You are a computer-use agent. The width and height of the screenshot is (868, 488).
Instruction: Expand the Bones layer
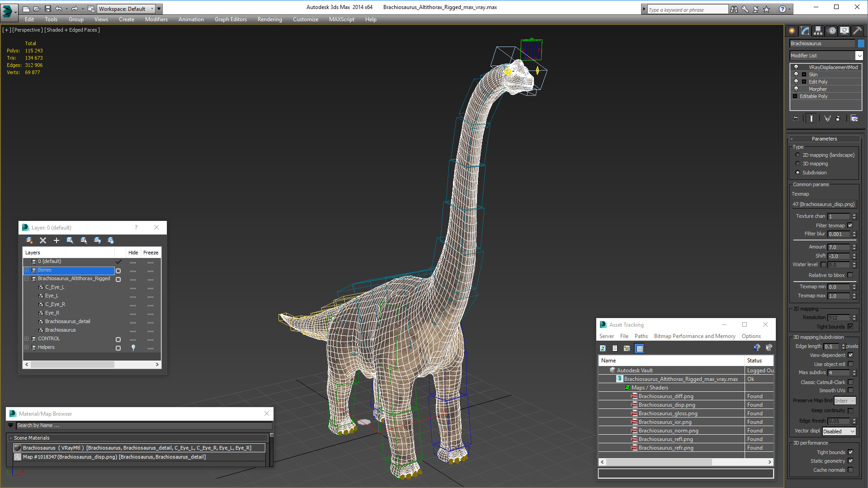pyautogui.click(x=27, y=270)
